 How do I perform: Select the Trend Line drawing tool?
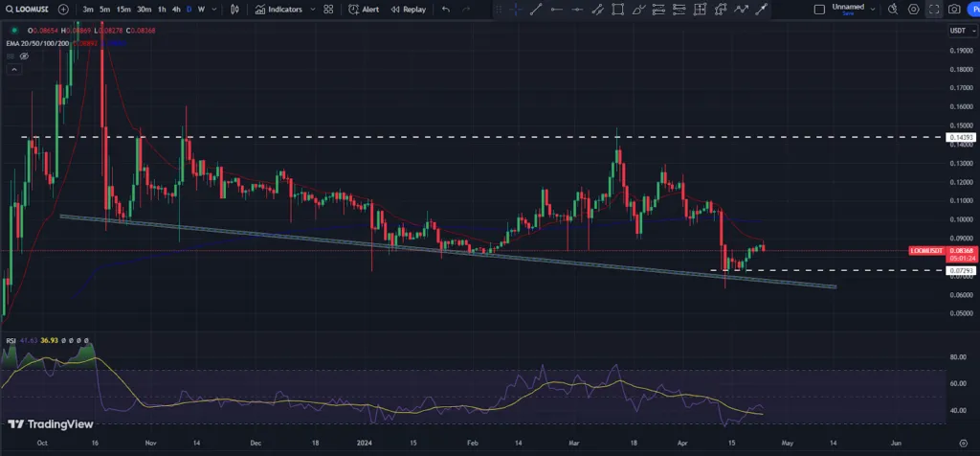pos(536,10)
